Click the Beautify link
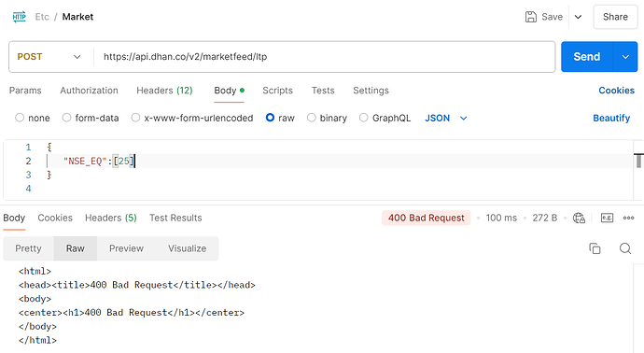Screen dimensions: 644x353 (x=611, y=119)
